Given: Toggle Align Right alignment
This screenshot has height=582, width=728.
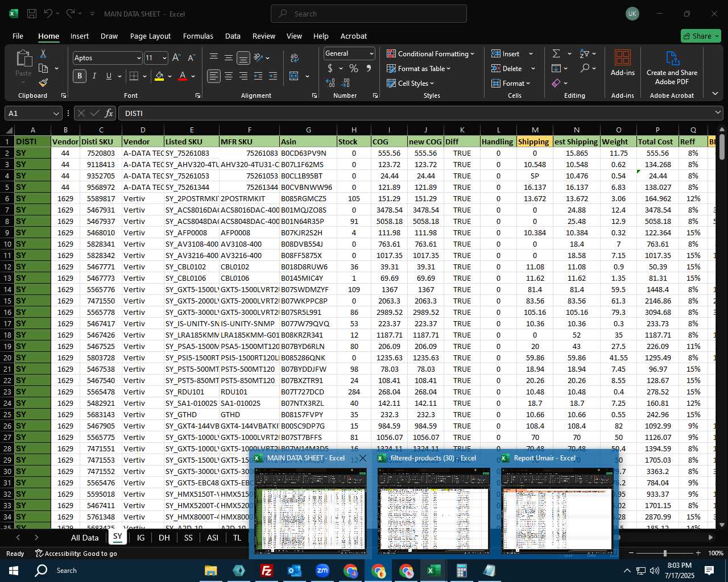Looking at the screenshot, I should click(243, 76).
